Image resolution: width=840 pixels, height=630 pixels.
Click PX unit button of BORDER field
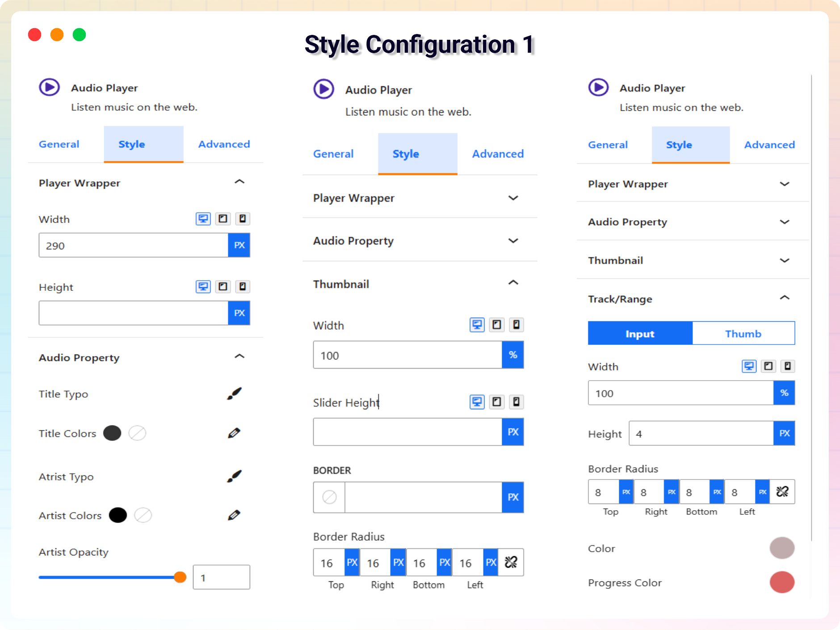513,497
